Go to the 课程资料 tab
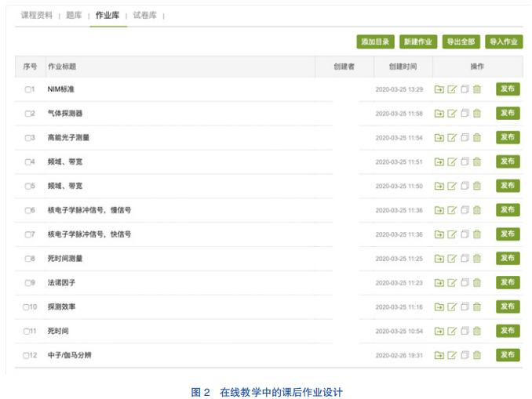Image resolution: width=532 pixels, height=399 pixels. [x=37, y=15]
